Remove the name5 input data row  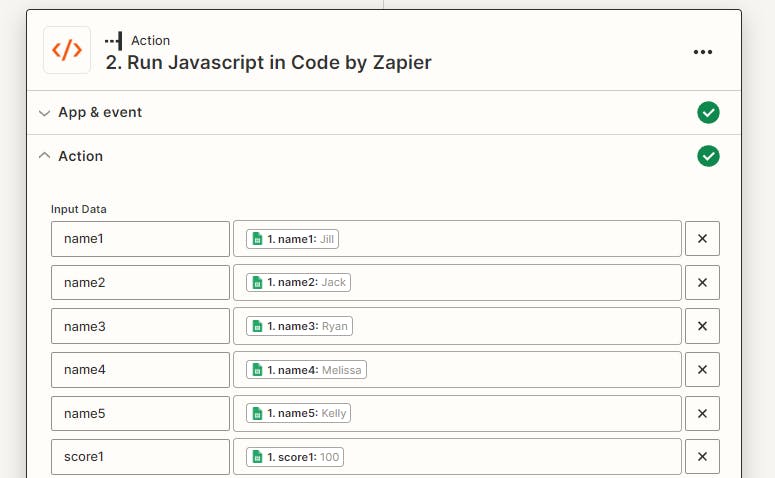702,413
